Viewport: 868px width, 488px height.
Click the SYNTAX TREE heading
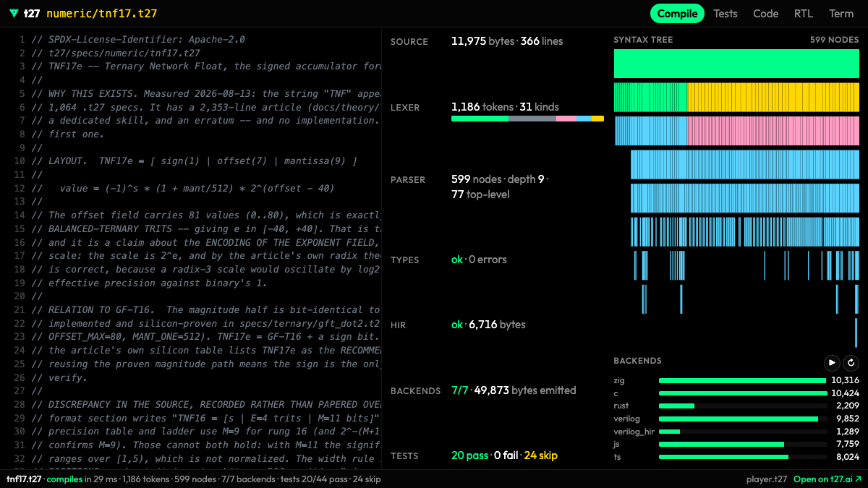[643, 40]
